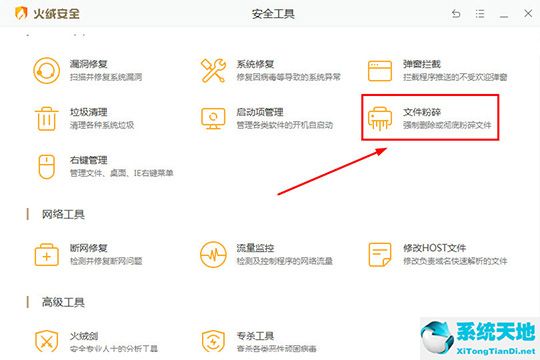Open the 专杀工具 shield icon
540x360 pixels.
point(213,341)
